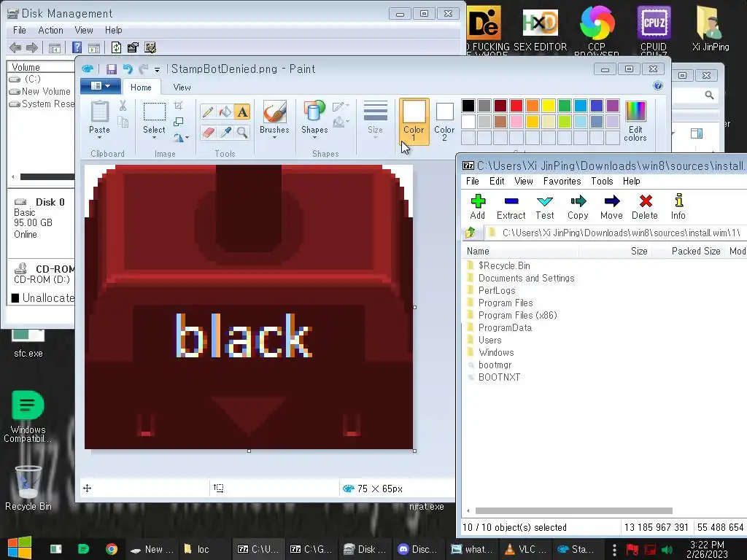This screenshot has width=747, height=560.
Task: Activate Color 2 button in Paint
Action: click(444, 122)
